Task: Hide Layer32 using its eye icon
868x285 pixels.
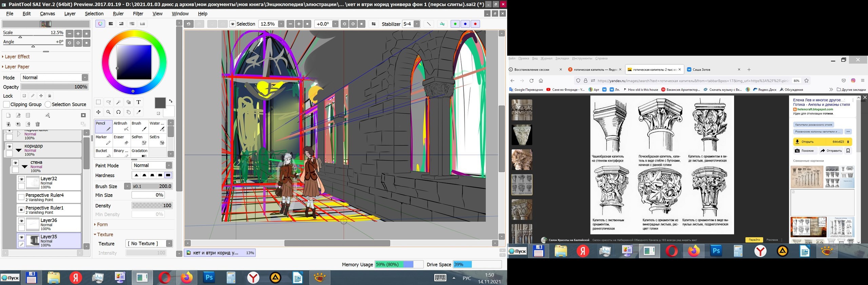Action: pyautogui.click(x=21, y=179)
